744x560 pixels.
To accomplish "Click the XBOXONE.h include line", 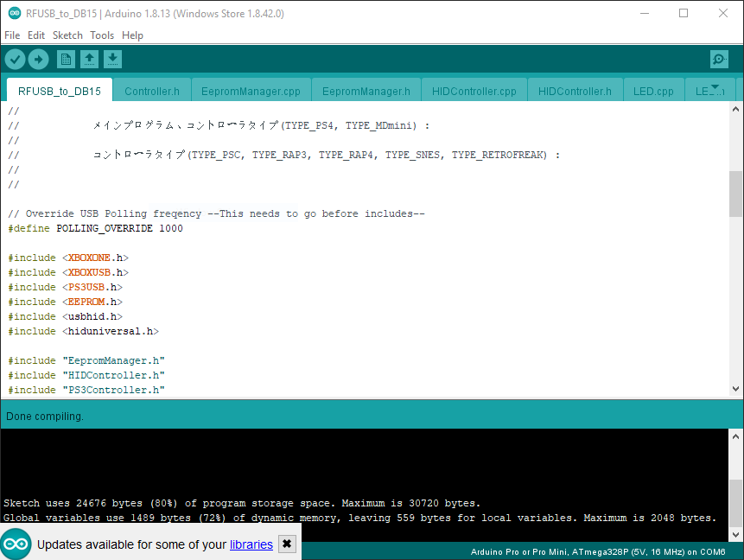I will click(x=68, y=258).
